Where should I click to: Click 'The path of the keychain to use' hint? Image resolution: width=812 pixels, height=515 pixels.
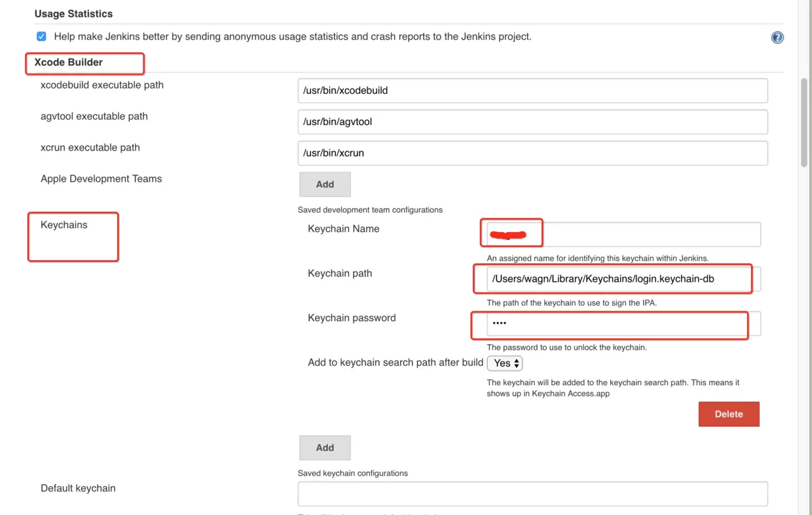(572, 303)
